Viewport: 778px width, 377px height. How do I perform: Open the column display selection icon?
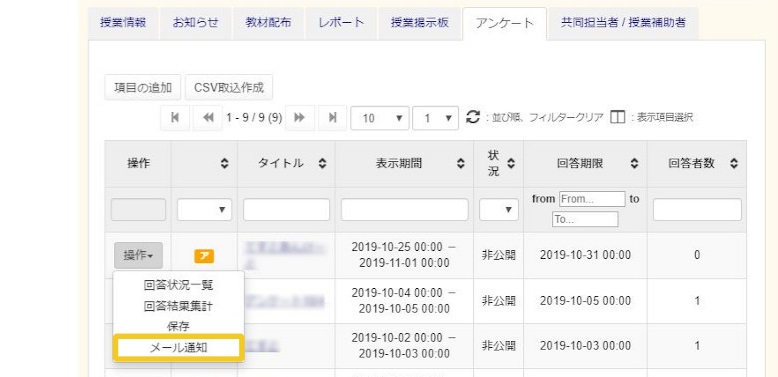click(x=617, y=118)
